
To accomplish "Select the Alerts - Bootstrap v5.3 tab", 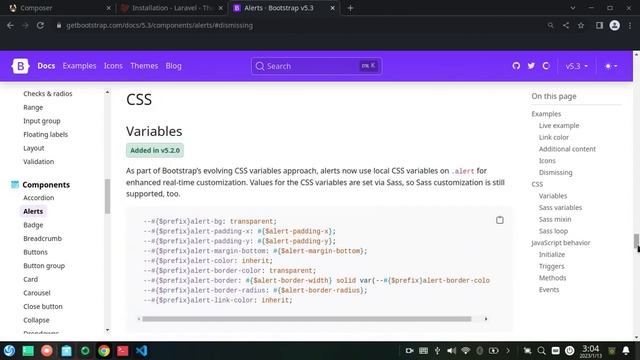I will (x=284, y=8).
